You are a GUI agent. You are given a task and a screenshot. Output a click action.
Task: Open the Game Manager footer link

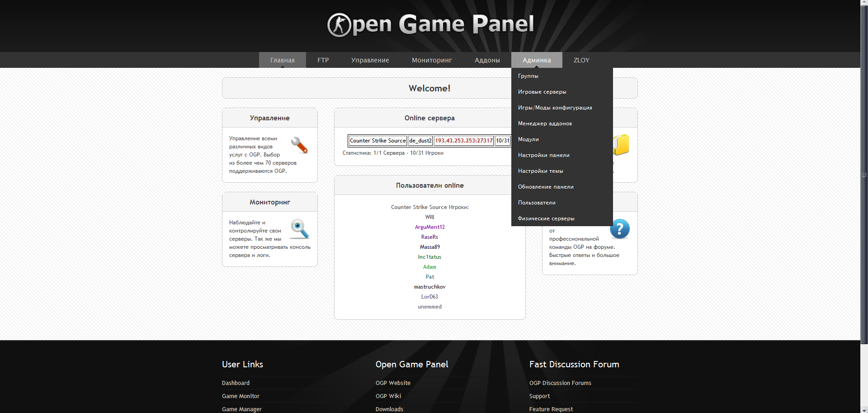point(242,409)
